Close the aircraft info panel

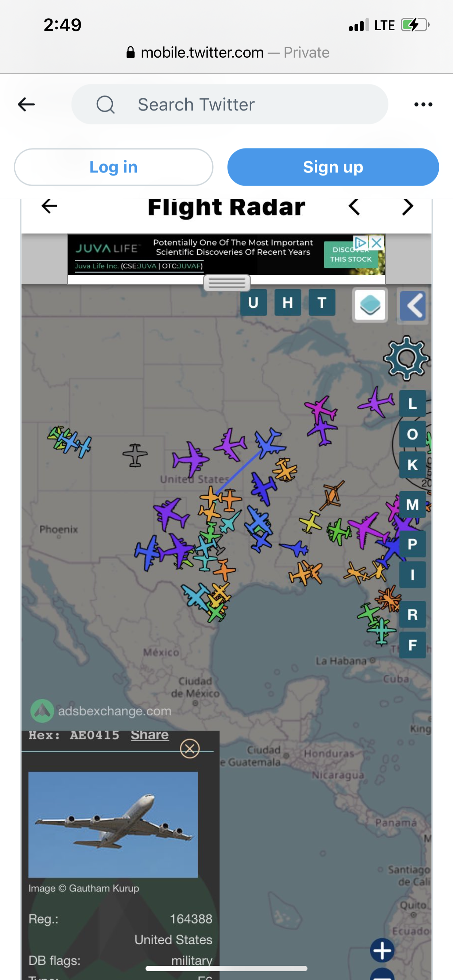[x=190, y=749]
